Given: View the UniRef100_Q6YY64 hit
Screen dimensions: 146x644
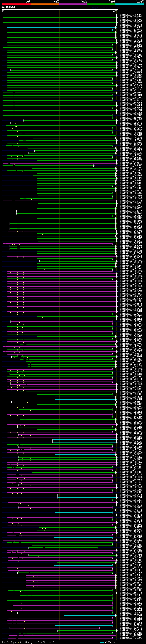Looking at the screenshot, I should tap(131, 108).
